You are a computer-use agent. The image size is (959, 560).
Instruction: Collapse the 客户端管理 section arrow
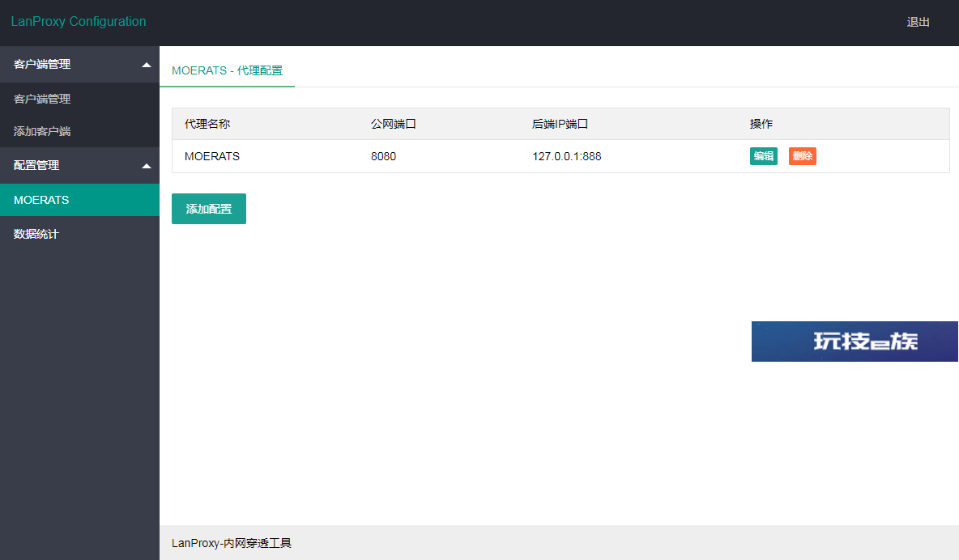coord(146,65)
